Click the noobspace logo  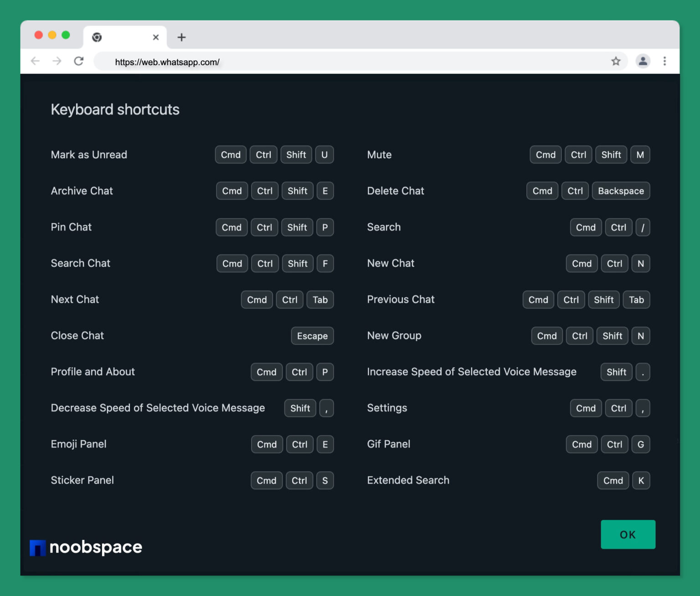[85, 547]
